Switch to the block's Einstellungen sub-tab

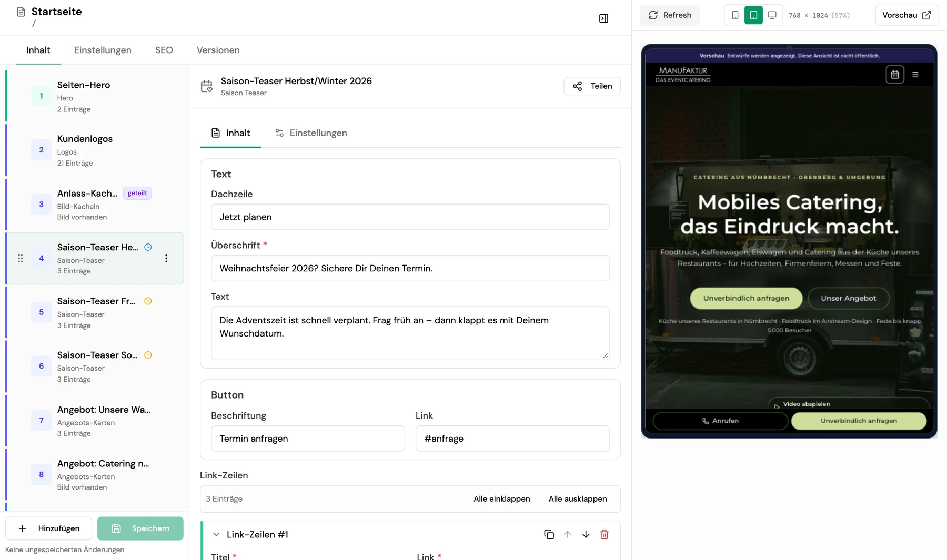311,133
